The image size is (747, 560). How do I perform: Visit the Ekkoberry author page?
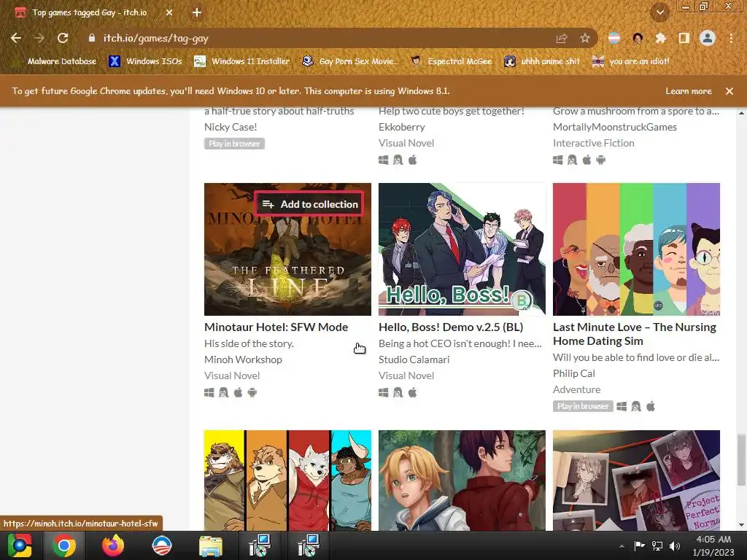(x=402, y=127)
